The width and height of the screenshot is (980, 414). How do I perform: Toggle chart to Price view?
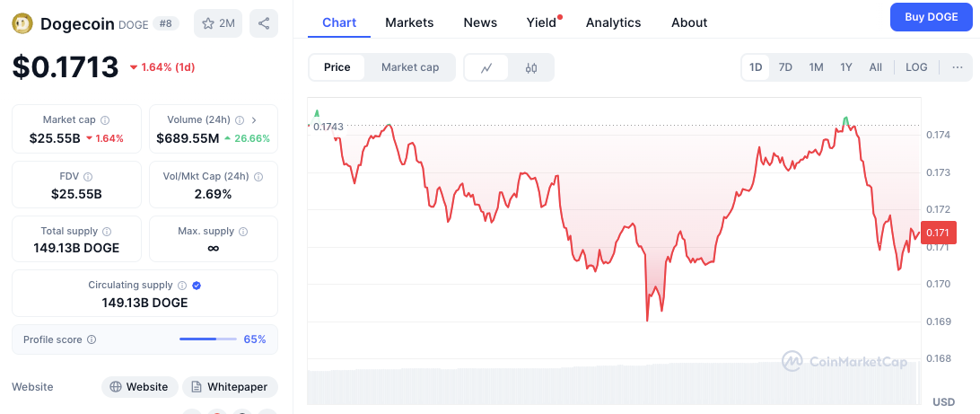click(x=337, y=67)
